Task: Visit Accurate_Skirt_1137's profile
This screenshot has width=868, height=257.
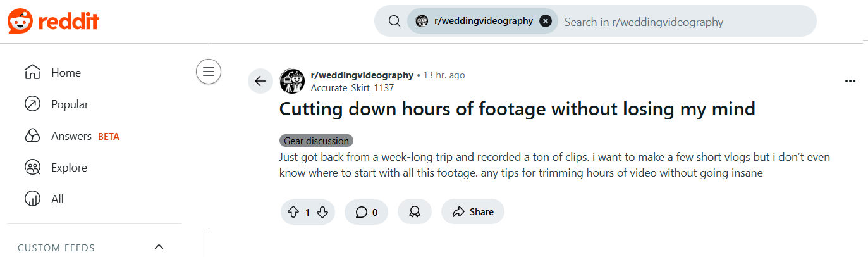Action: (x=352, y=88)
